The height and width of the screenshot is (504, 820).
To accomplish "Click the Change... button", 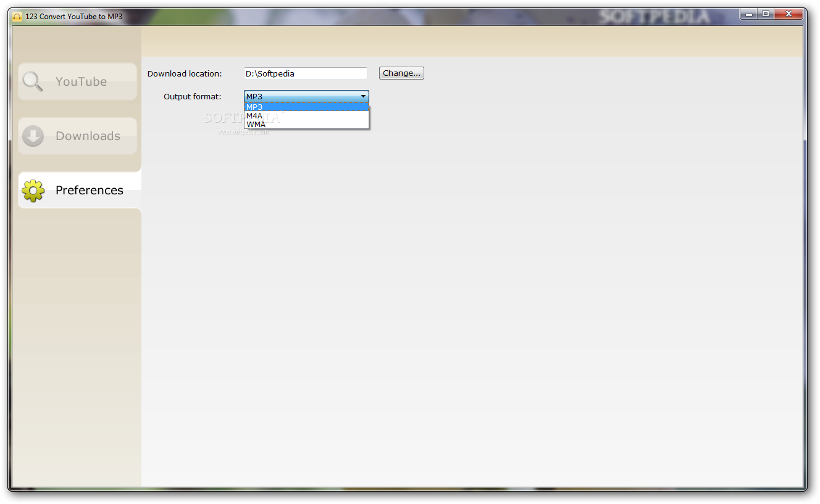I will point(401,73).
